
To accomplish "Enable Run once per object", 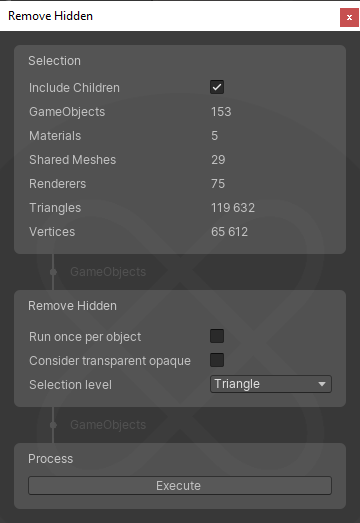I will pyautogui.click(x=217, y=336).
